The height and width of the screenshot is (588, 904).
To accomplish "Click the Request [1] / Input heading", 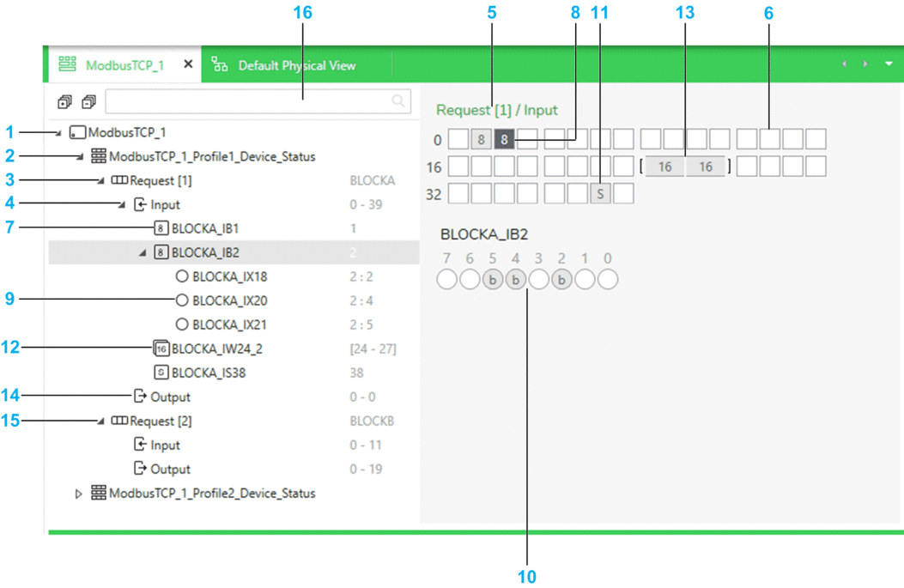I will pyautogui.click(x=497, y=110).
